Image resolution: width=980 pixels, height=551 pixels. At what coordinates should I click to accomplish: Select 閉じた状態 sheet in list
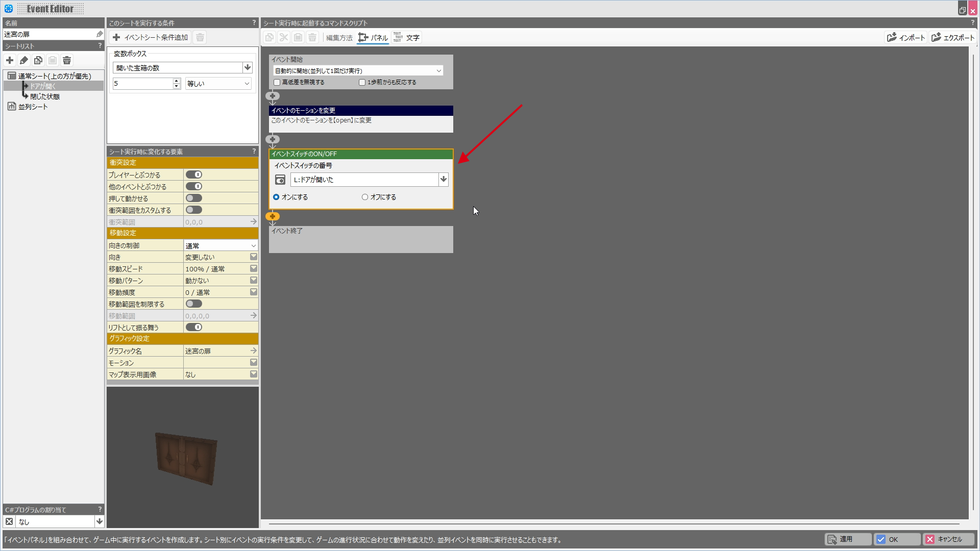(x=45, y=96)
